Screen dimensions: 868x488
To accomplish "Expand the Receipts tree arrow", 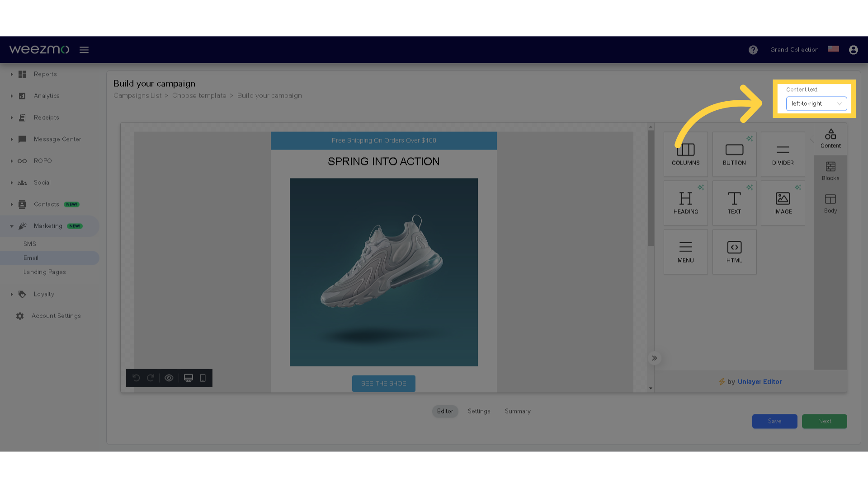I will (12, 117).
